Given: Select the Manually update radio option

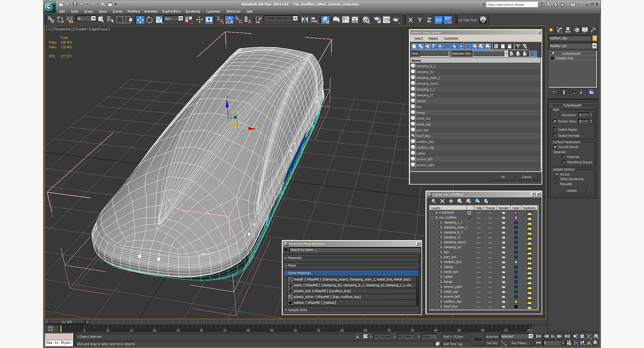Looking at the screenshot, I should coord(557,184).
